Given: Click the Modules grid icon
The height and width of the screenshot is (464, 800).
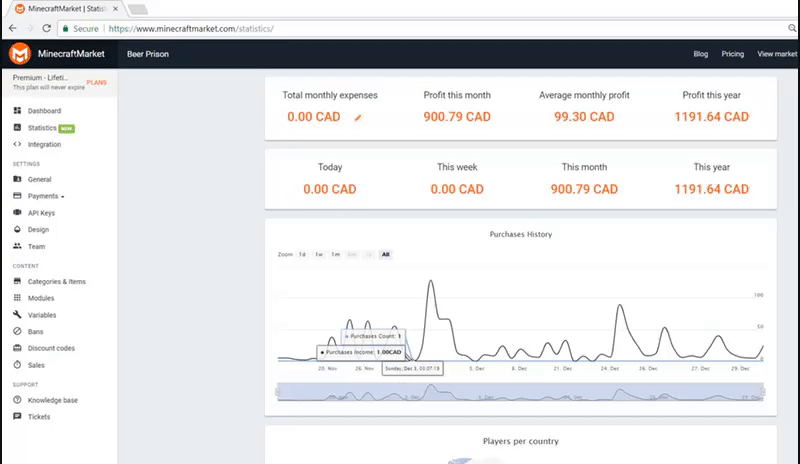Looking at the screenshot, I should tap(17, 298).
